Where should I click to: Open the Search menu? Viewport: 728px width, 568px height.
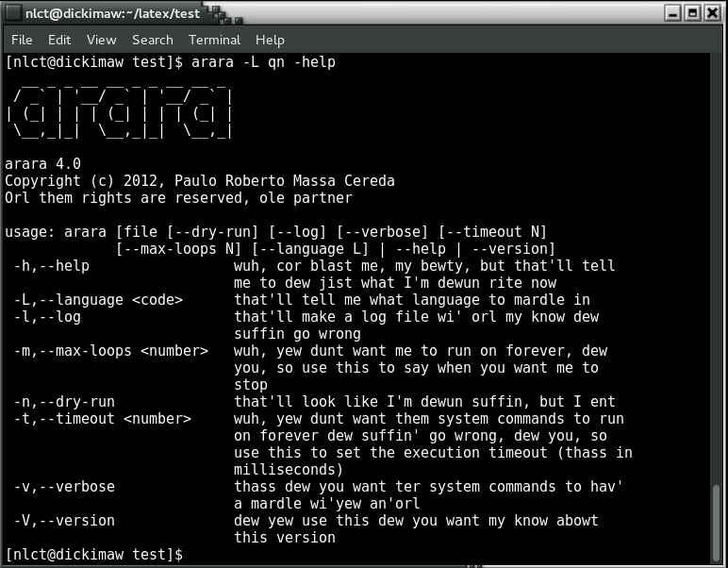152,40
